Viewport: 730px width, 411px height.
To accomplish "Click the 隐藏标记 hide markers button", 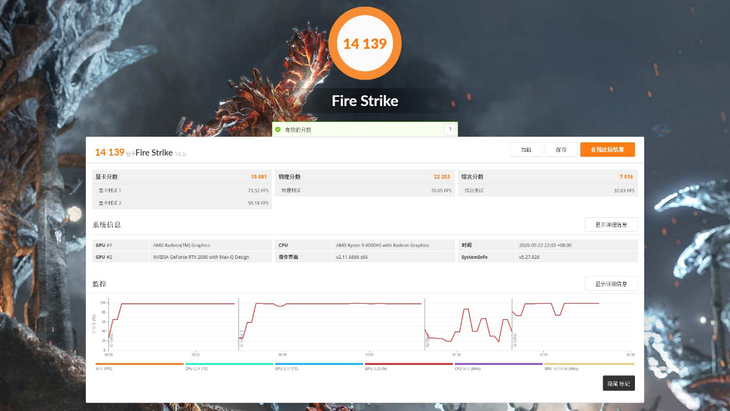I will pos(618,383).
